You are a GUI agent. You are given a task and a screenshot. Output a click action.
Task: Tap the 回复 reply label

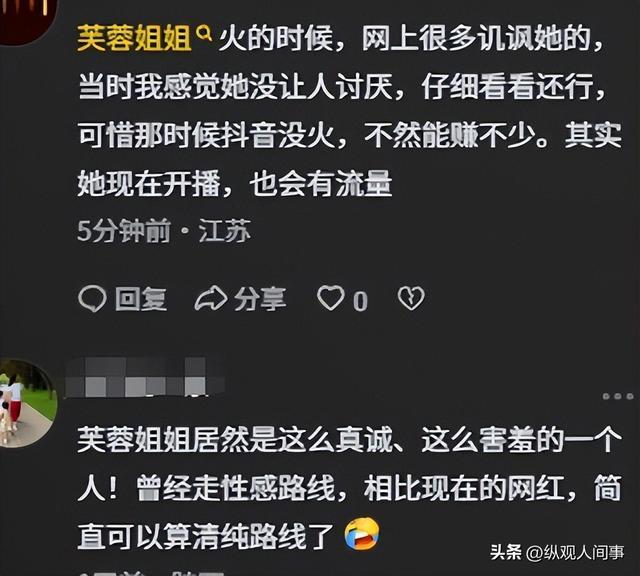(141, 299)
